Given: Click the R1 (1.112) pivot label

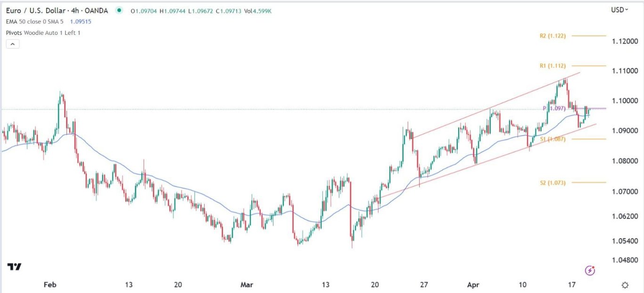Looking at the screenshot, I should (553, 66).
